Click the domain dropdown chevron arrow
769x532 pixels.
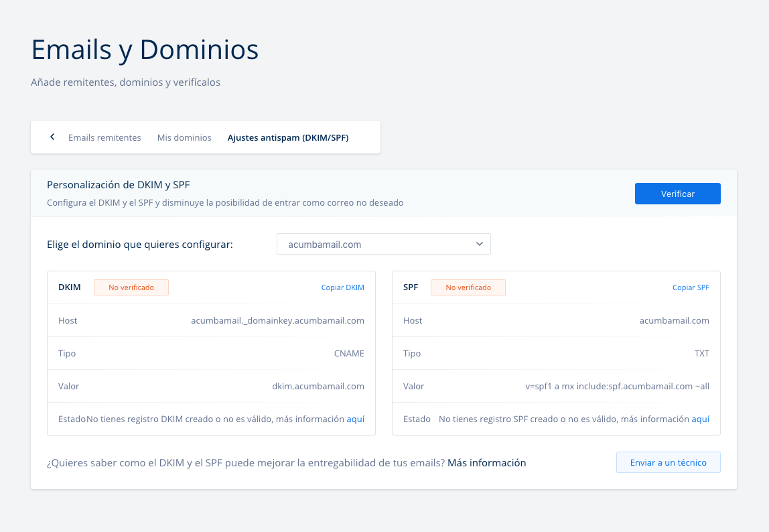click(480, 245)
